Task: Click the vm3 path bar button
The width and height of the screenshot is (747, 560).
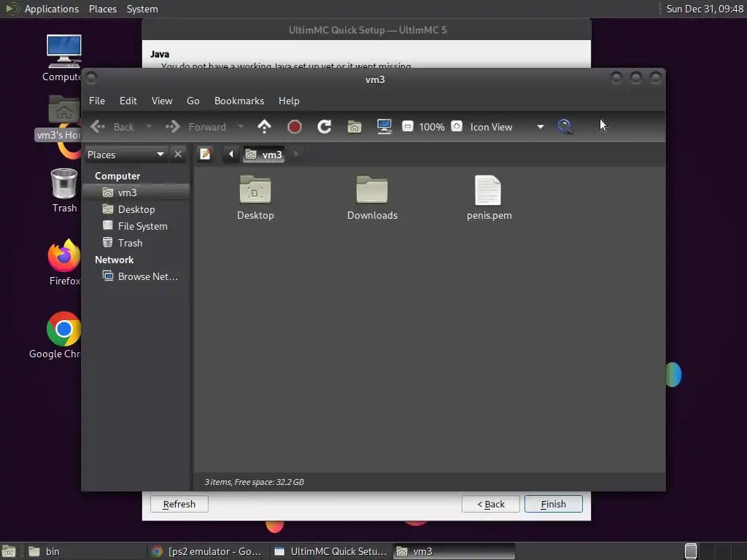Action: click(x=263, y=155)
